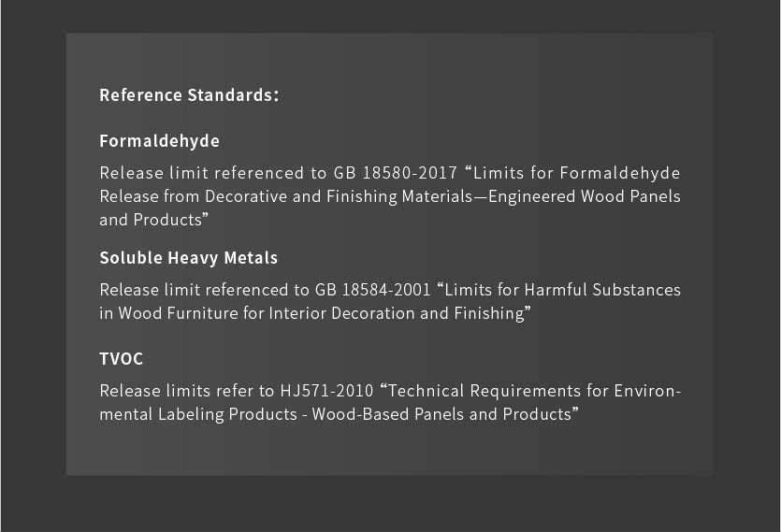Click the hyphenated word fragment "Environ-"
This screenshot has width=781, height=532.
(x=648, y=391)
